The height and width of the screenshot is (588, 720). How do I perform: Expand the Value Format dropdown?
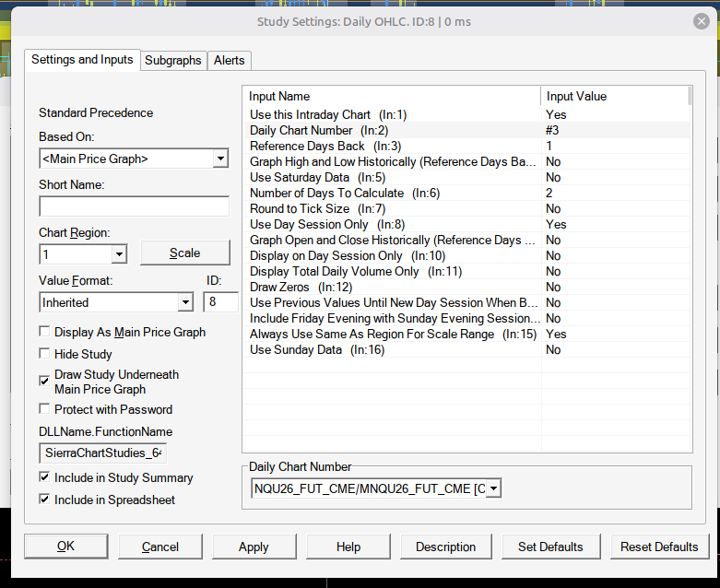pyautogui.click(x=185, y=302)
